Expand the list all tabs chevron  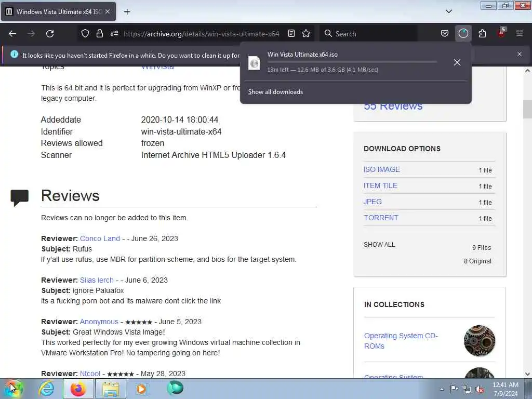(x=449, y=11)
